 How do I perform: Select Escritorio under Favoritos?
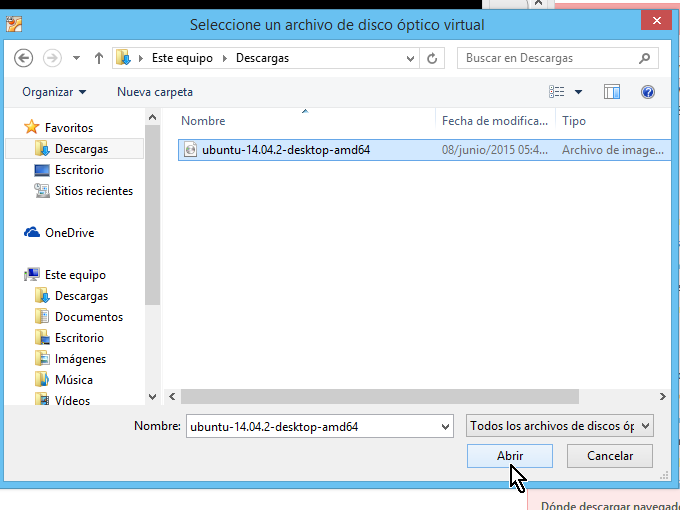79,170
